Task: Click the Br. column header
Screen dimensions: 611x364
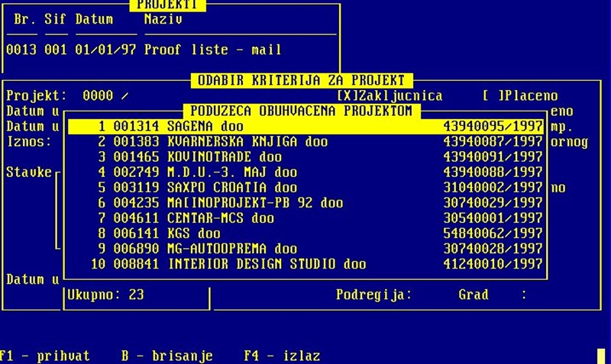Action: click(x=25, y=19)
